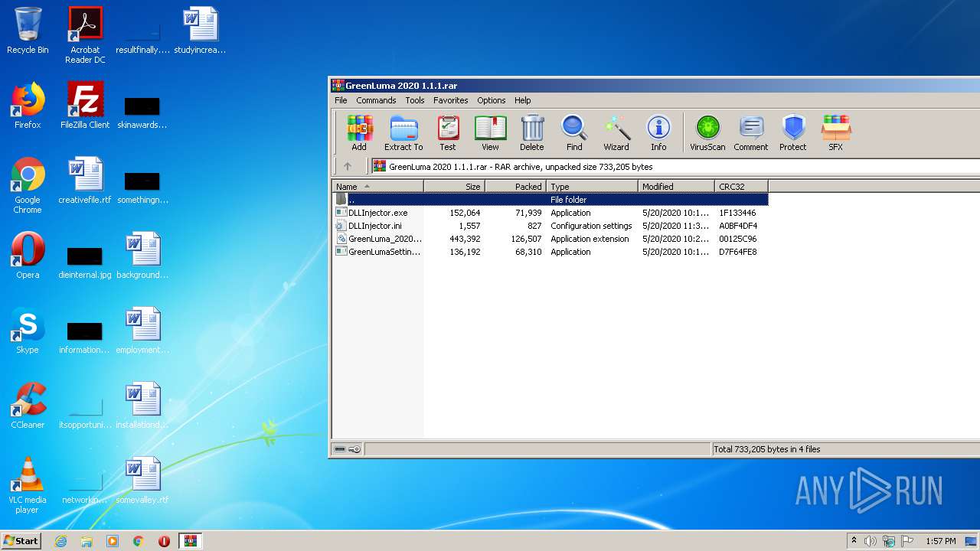Sort file list by Name column

(x=378, y=186)
